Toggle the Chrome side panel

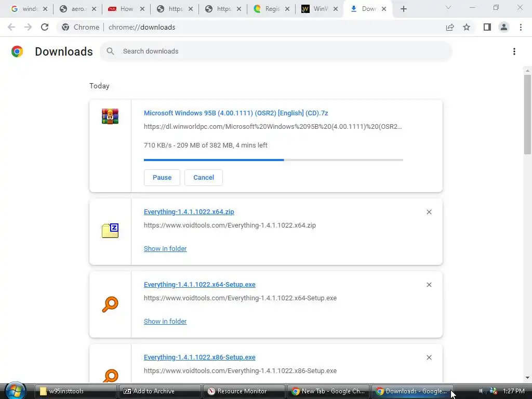487,27
